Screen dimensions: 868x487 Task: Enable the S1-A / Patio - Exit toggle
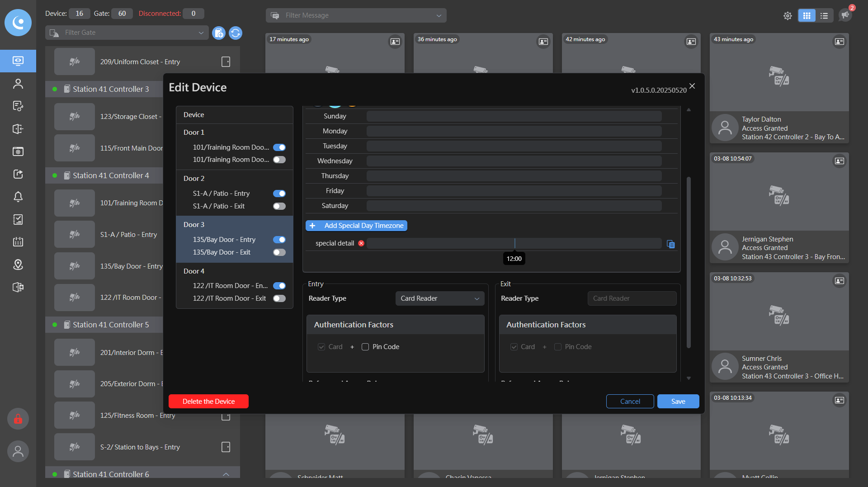(279, 206)
